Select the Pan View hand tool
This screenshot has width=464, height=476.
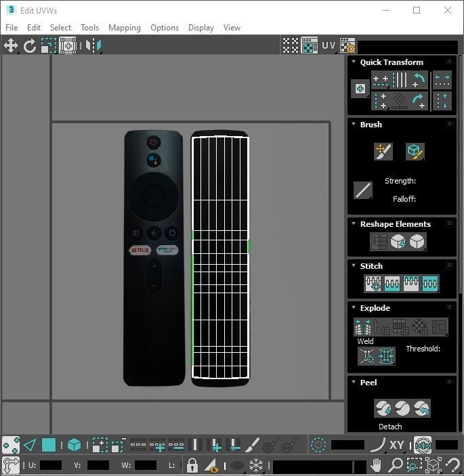click(x=376, y=464)
